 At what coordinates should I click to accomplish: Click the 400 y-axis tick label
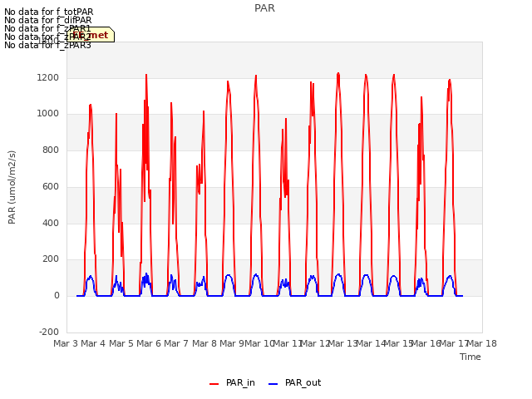coord(51,223)
